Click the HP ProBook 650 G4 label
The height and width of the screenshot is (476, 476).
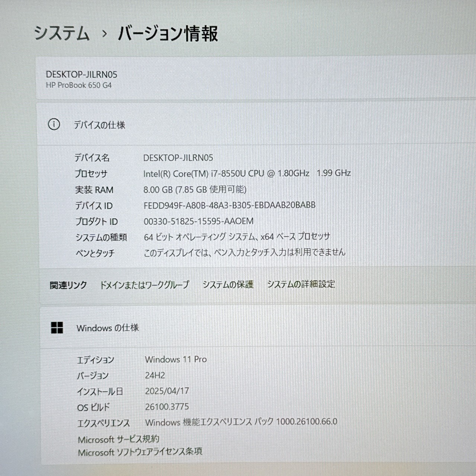tap(79, 85)
